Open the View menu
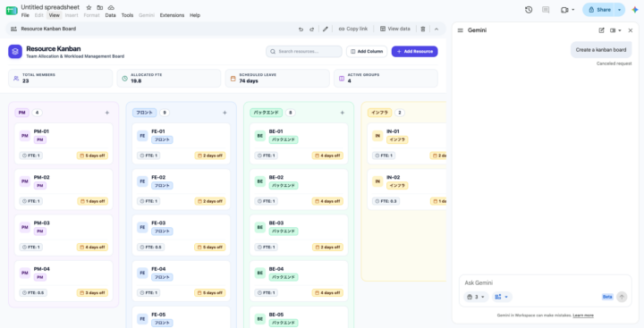 click(55, 15)
